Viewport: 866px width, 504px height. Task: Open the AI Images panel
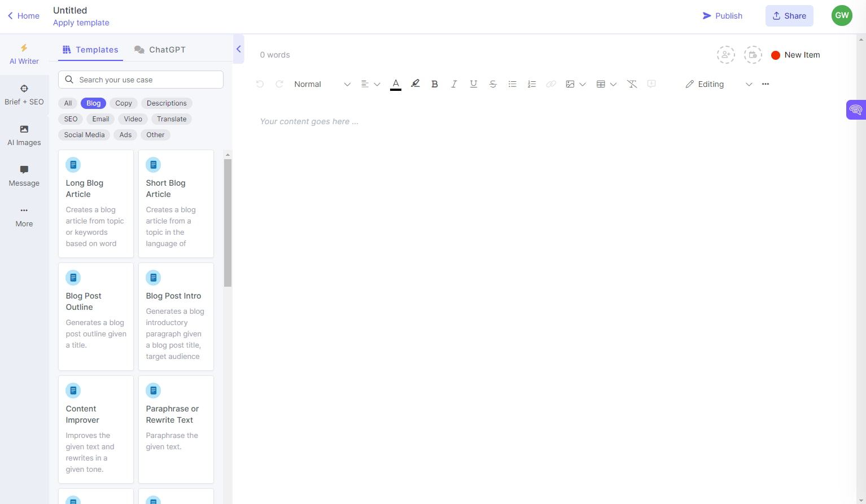24,135
